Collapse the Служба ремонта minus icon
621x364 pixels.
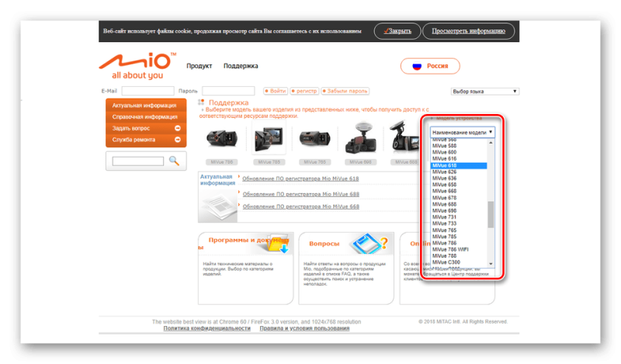(x=178, y=140)
